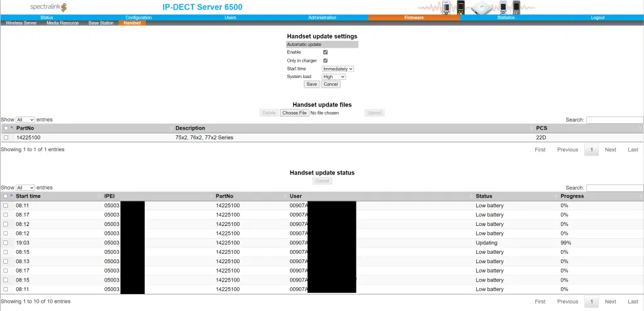Screen dimensions: 644x311
Task: Check the box for the 19:03 row
Action: point(6,243)
